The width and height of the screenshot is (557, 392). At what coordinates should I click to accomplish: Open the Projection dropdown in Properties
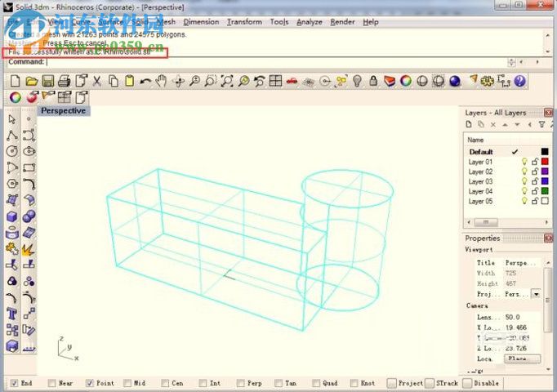[x=536, y=294]
